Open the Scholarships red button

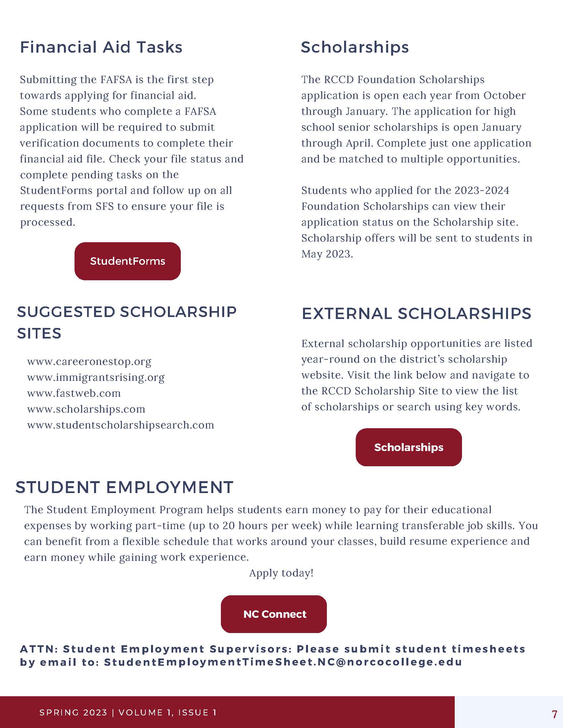409,447
